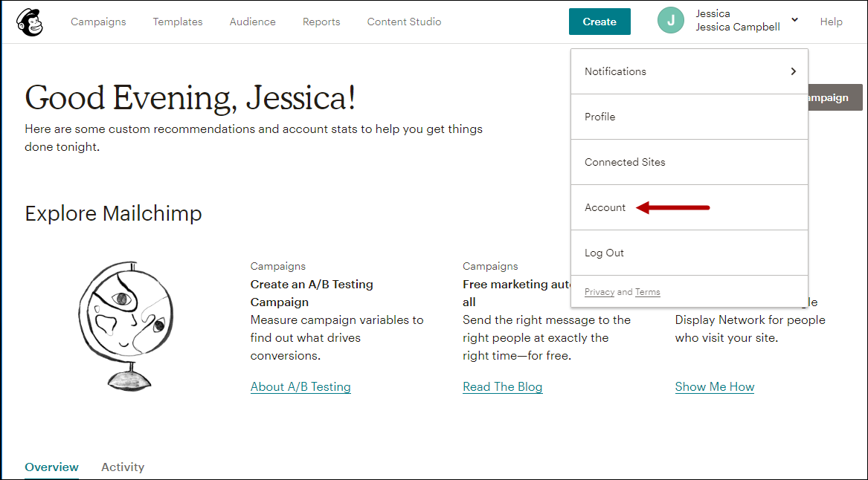
Task: Select Account in the dropdown menu
Action: 689,207
